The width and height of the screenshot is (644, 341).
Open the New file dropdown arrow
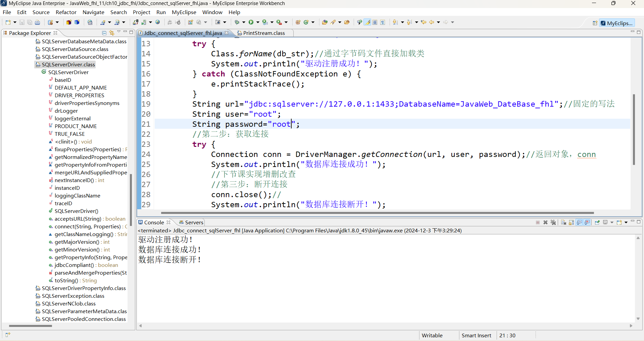point(15,22)
